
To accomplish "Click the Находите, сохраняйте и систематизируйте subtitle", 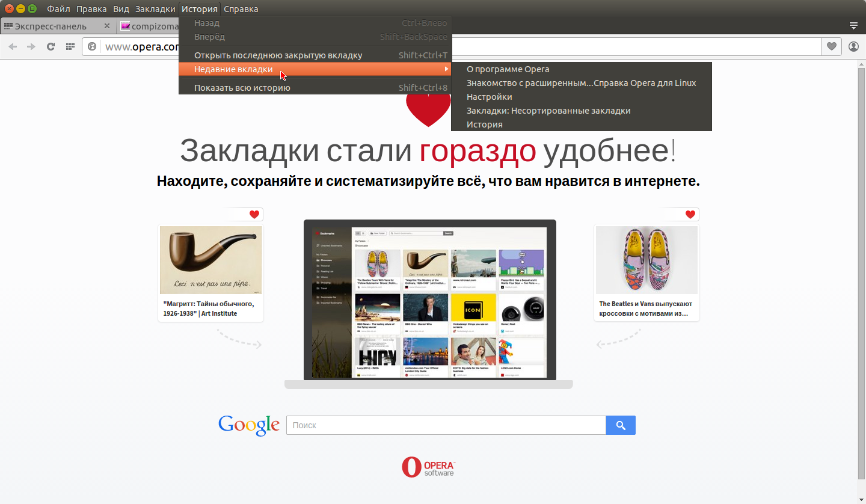I will point(428,181).
